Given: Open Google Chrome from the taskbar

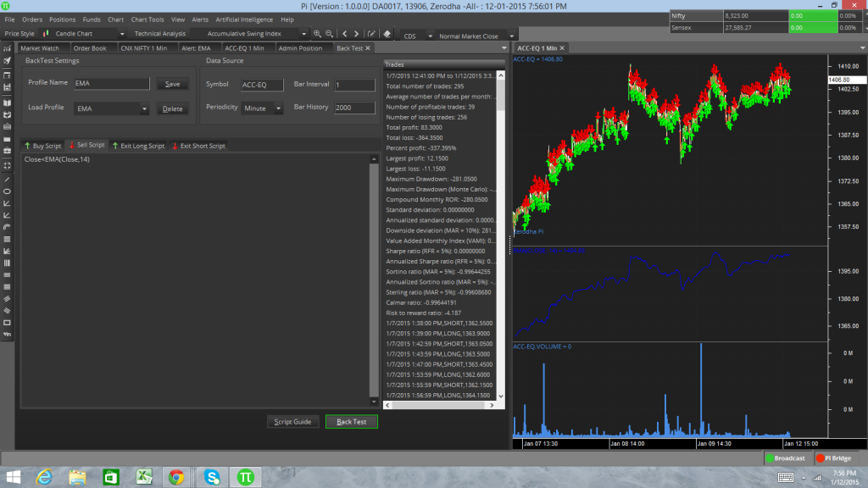Looking at the screenshot, I should tap(176, 477).
